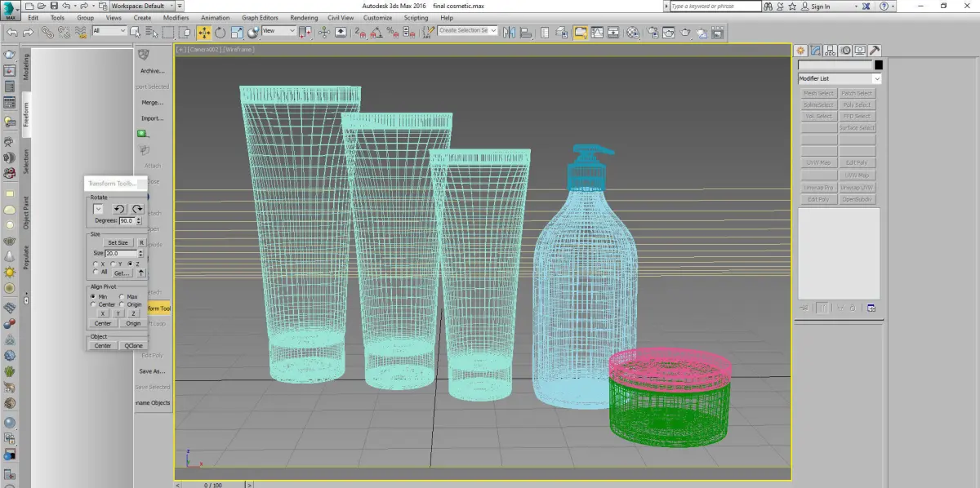
Task: Click Rotate clockwise icon in Transform Toolbox
Action: 137,209
